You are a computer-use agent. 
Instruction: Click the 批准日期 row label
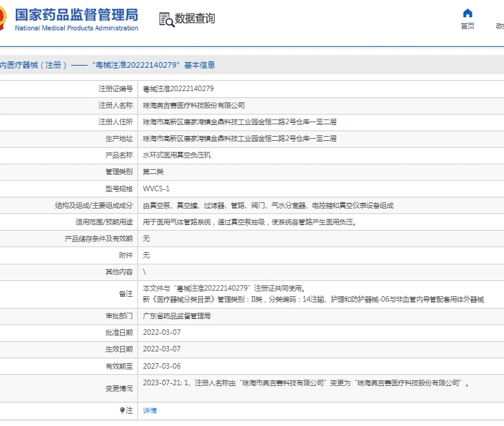point(119,332)
